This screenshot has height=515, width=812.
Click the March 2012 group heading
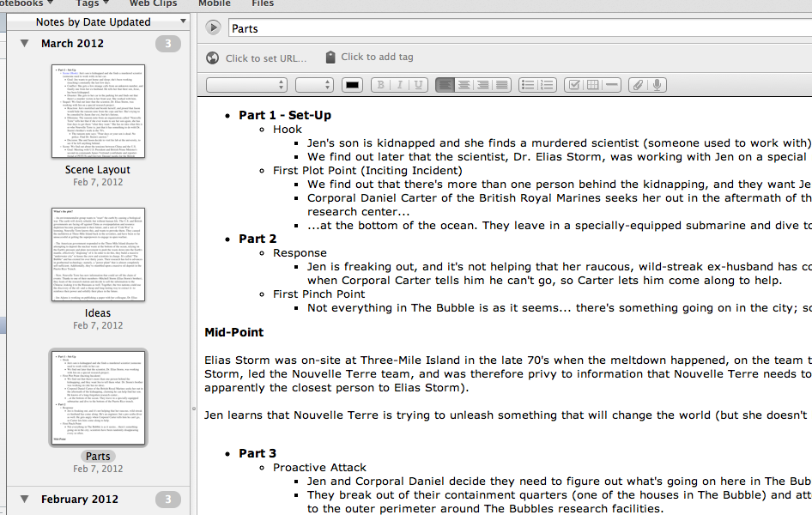pyautogui.click(x=72, y=44)
